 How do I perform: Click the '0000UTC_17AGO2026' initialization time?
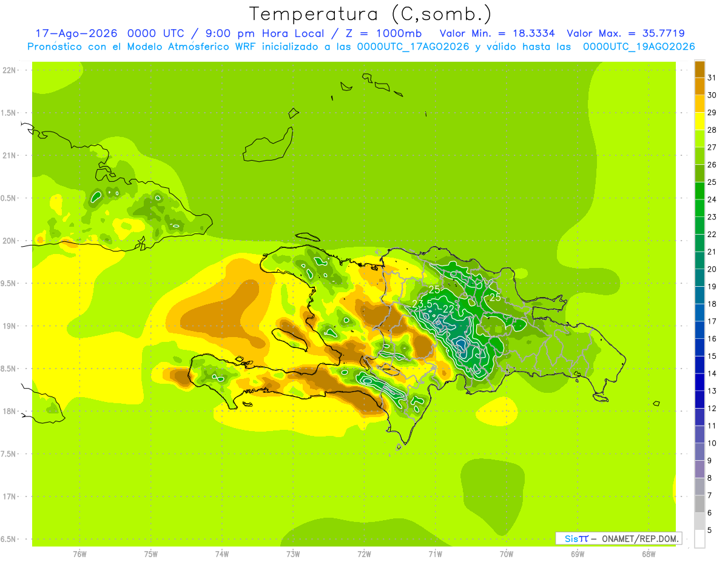tap(413, 47)
